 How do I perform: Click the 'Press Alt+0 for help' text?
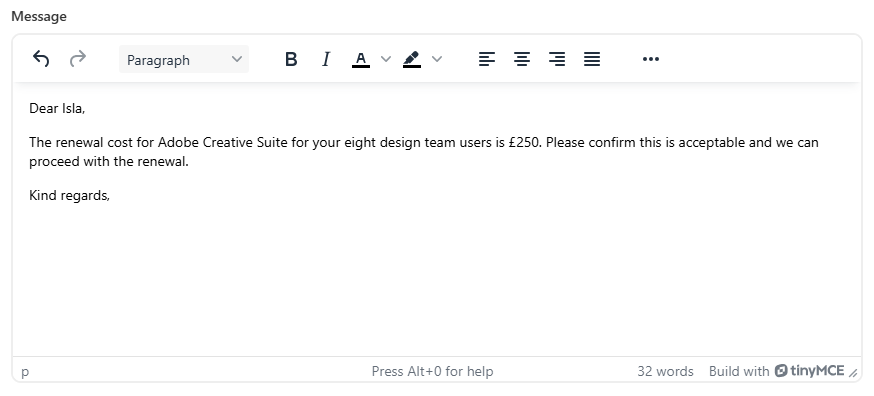point(433,371)
